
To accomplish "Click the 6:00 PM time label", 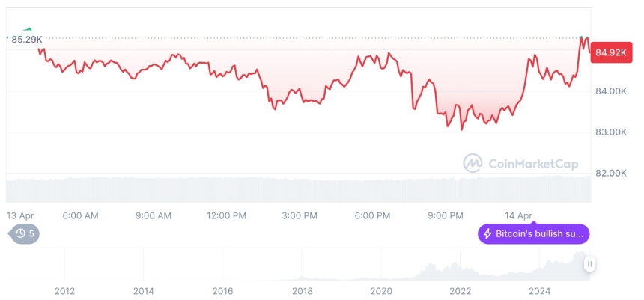I will pos(372,215).
